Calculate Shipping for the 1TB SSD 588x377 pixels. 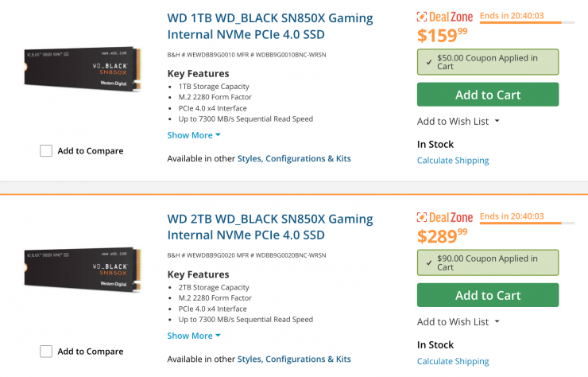point(453,161)
